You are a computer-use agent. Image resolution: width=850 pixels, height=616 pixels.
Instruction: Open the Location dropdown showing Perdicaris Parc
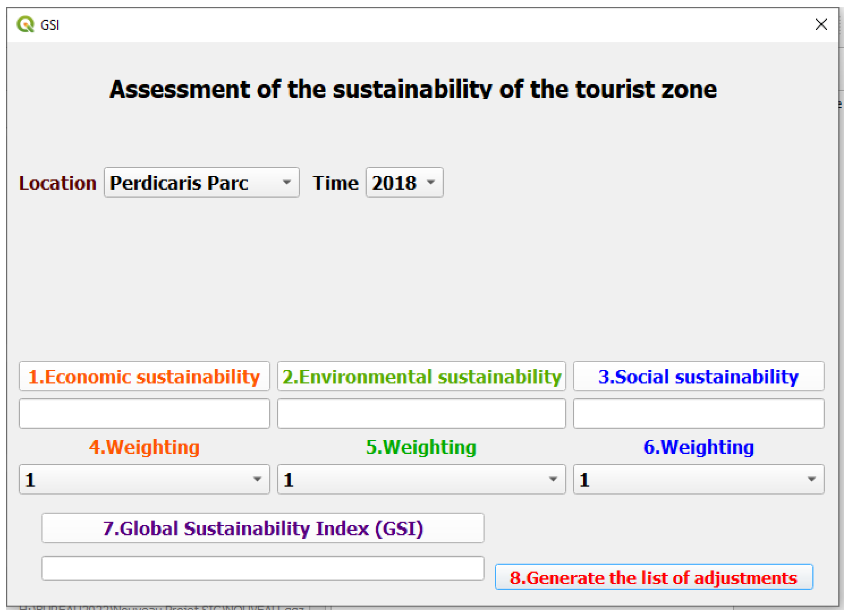(201, 182)
